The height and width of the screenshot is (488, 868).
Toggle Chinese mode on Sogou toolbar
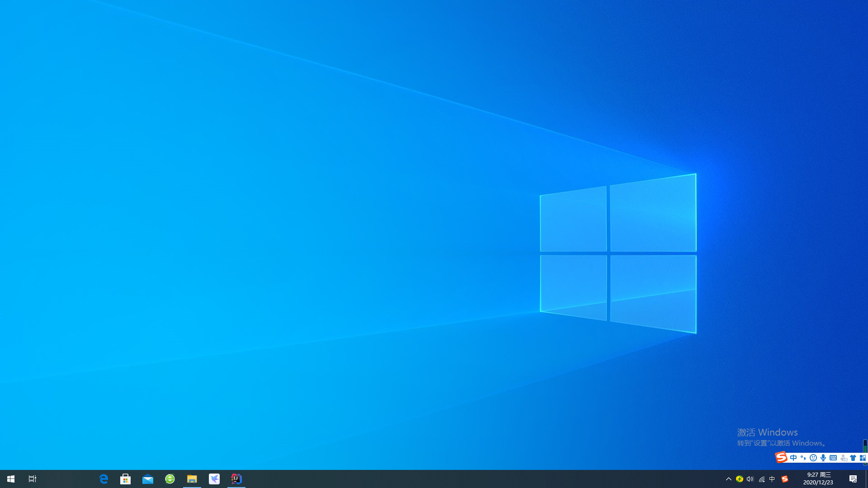click(x=793, y=458)
